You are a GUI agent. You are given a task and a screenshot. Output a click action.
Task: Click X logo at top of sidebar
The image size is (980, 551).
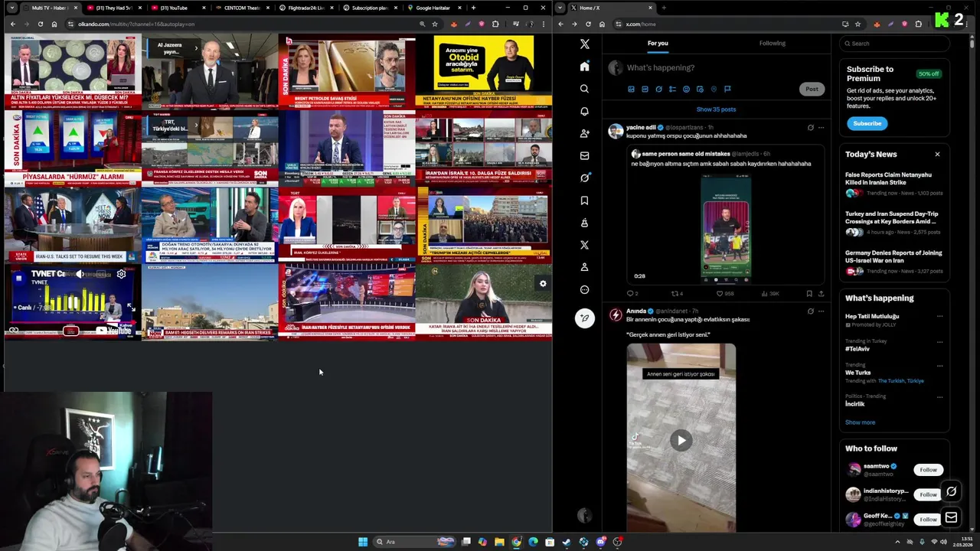(585, 44)
